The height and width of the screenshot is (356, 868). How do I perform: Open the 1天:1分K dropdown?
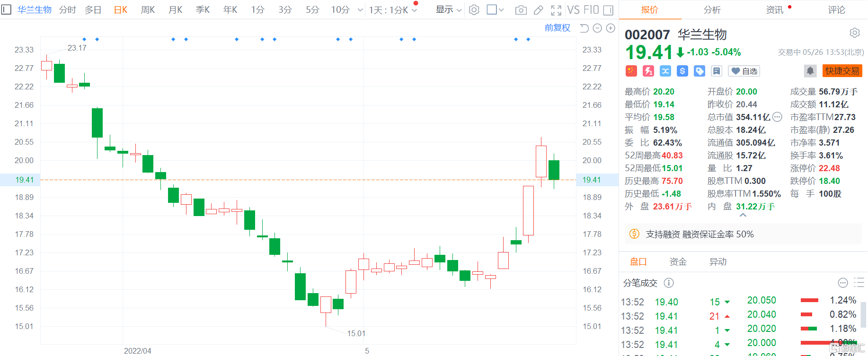tap(393, 10)
